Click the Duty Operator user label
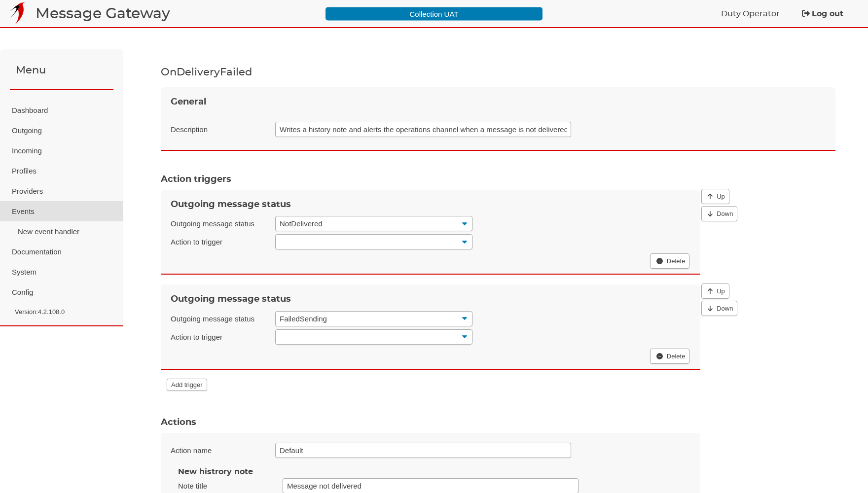868x493 pixels. coord(750,13)
